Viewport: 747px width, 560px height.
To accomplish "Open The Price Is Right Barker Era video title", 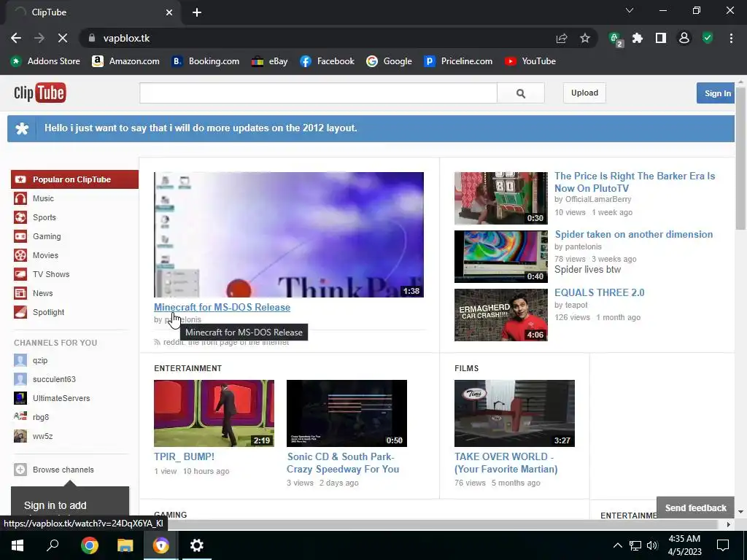I will pos(635,182).
